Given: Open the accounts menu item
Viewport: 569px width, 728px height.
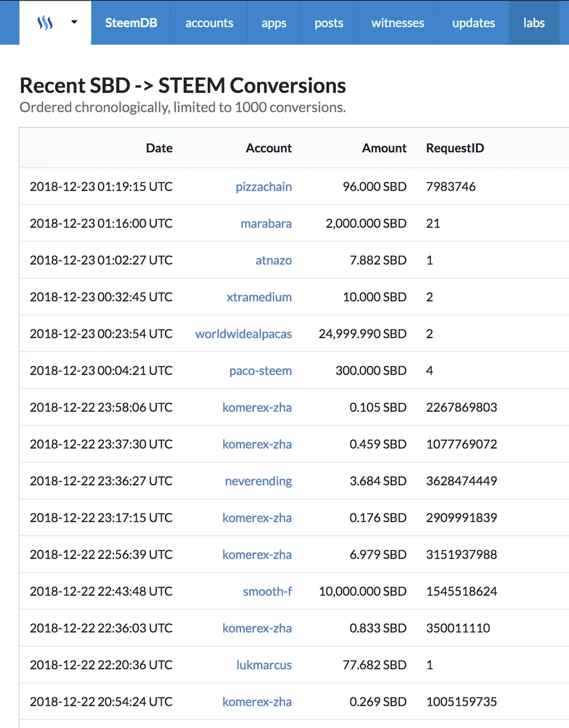Looking at the screenshot, I should tap(209, 23).
